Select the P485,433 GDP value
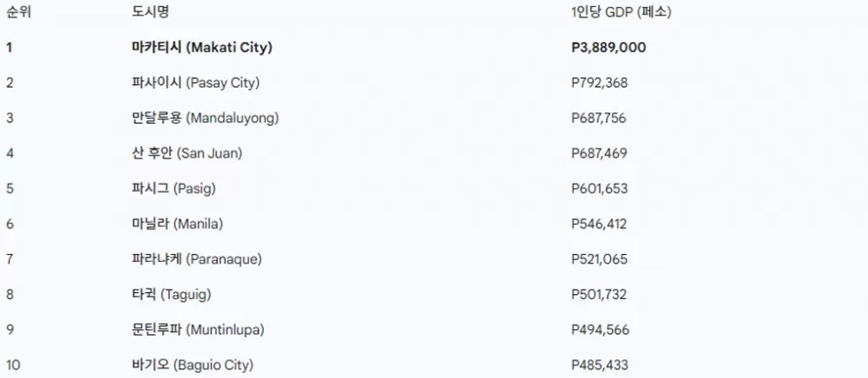Viewport: 868px width, 378px height. [x=600, y=365]
